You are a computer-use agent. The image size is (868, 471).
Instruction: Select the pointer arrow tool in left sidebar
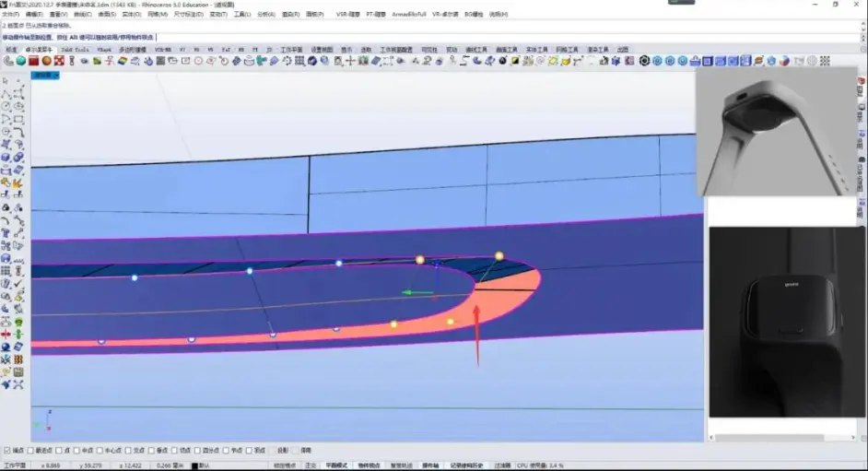[x=6, y=81]
